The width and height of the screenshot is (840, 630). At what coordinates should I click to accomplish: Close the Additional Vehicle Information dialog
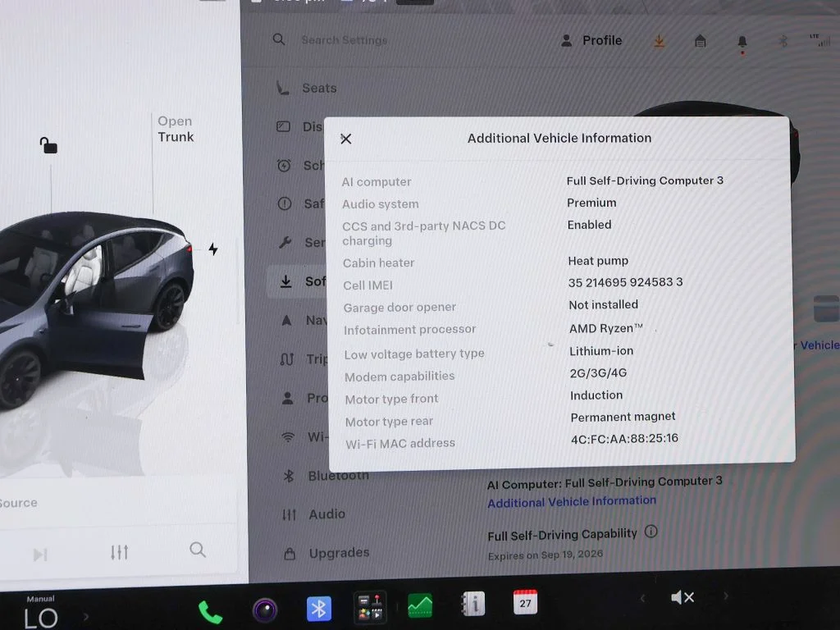coord(346,139)
